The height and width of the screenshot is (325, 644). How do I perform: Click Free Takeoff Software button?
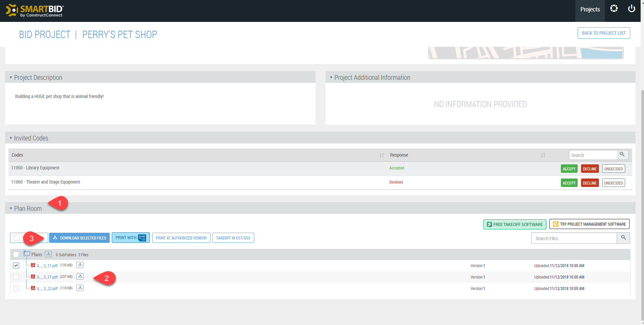click(515, 224)
